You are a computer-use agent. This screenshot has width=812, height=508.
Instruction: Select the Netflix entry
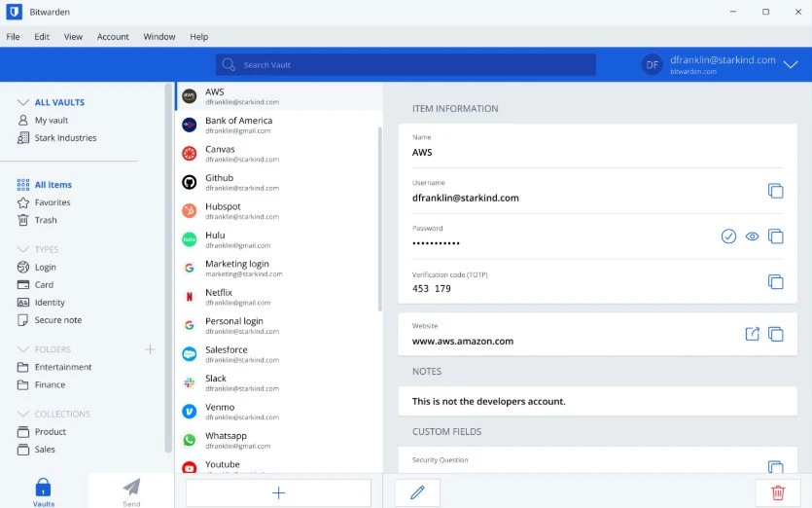click(277, 297)
